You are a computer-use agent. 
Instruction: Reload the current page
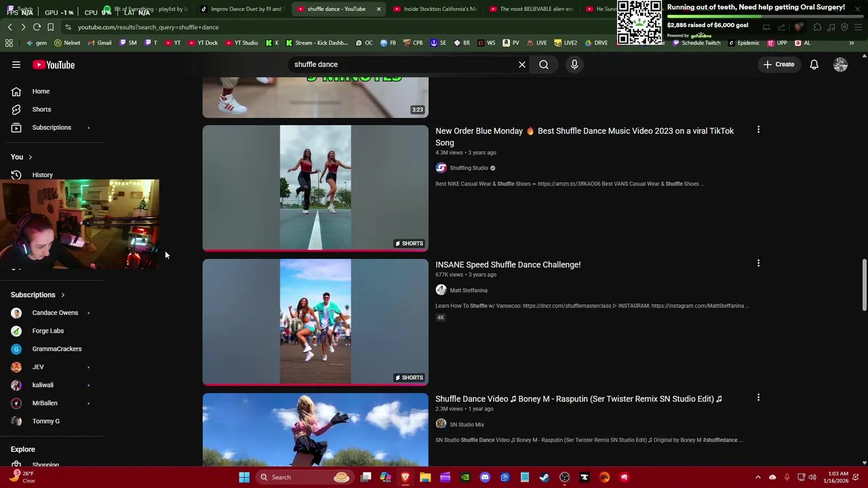(37, 27)
